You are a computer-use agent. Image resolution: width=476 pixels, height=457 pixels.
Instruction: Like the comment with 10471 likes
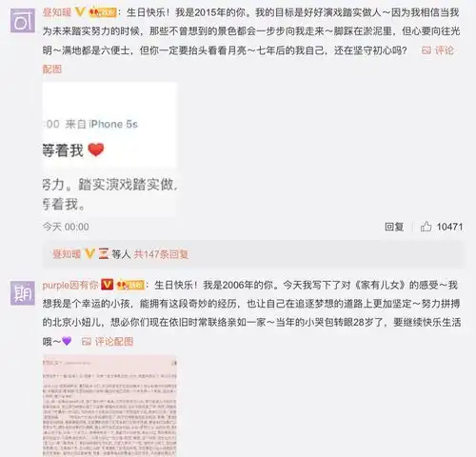[426, 227]
